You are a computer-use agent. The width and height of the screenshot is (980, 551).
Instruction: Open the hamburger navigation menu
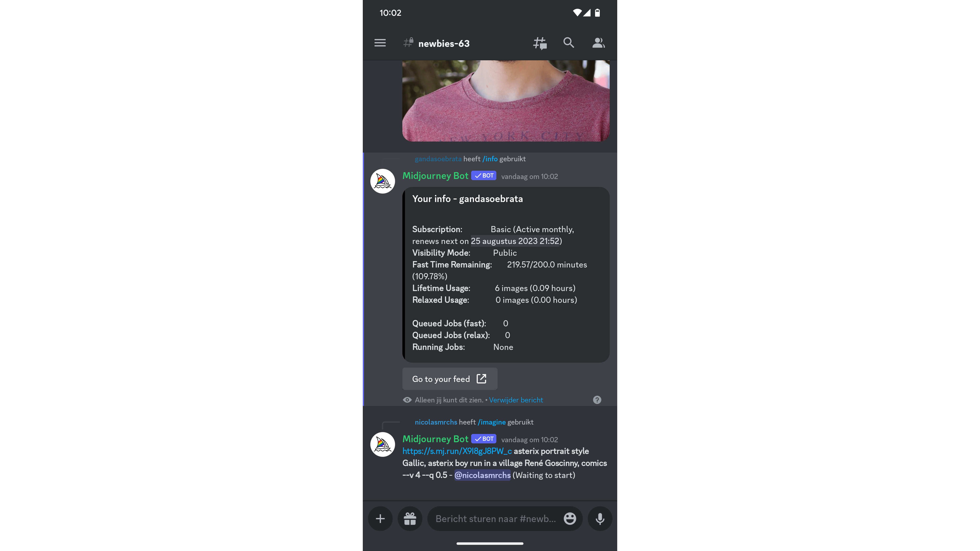[380, 43]
